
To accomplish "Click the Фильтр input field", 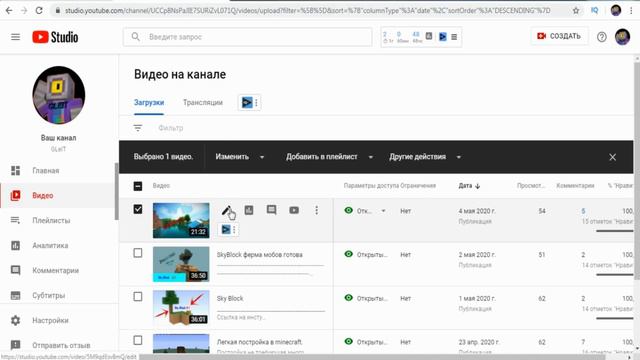I will pyautogui.click(x=171, y=128).
